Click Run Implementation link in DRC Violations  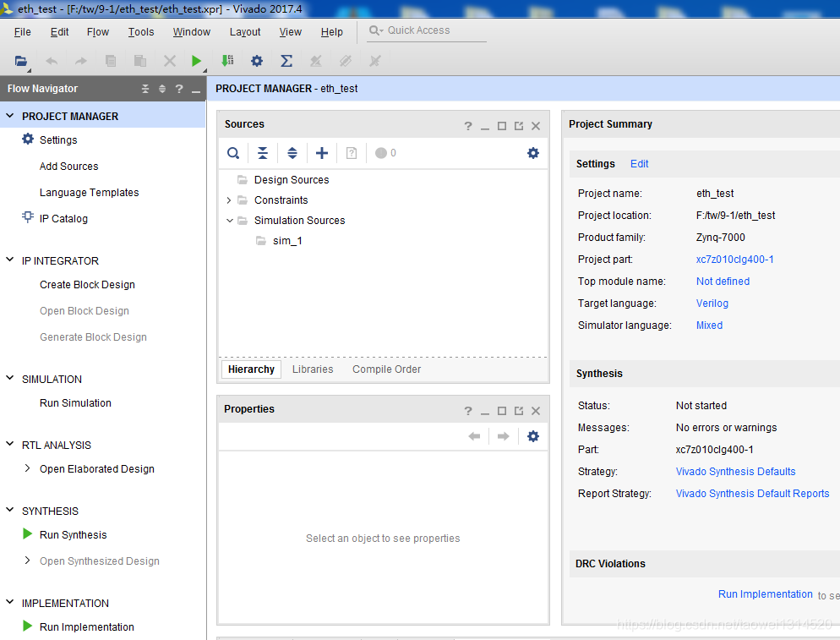[765, 594]
